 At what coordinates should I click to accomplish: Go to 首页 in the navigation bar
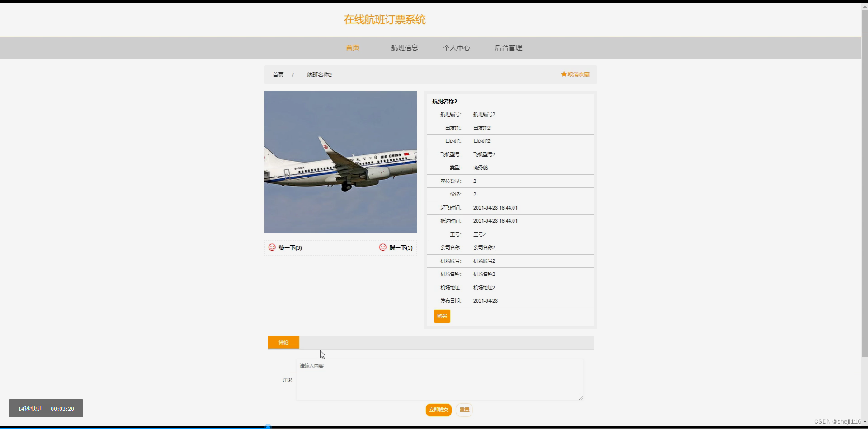(x=352, y=47)
